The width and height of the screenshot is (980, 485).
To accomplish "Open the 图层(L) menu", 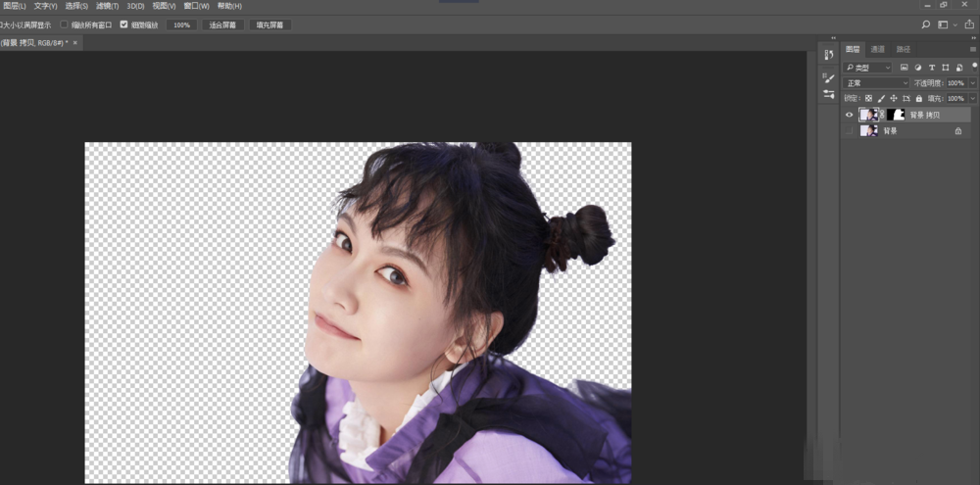I will click(x=15, y=6).
